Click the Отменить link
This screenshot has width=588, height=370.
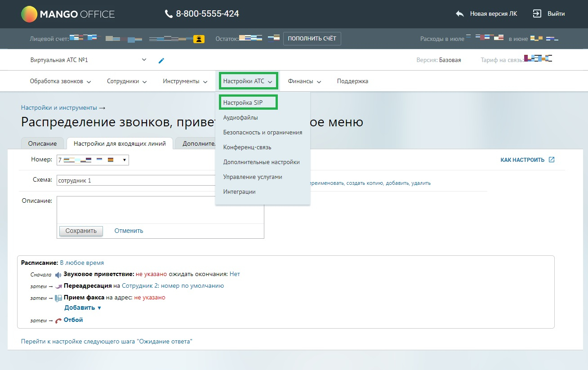click(129, 231)
